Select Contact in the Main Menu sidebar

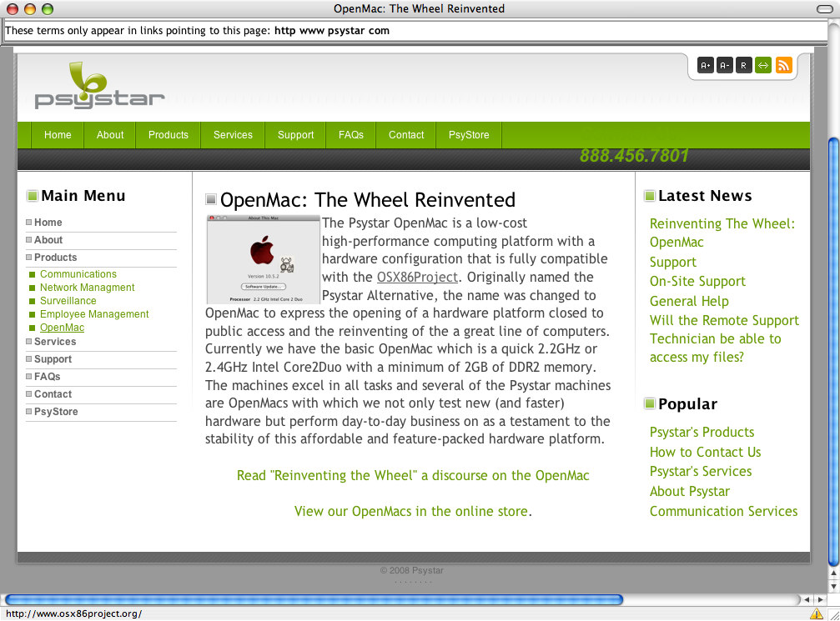point(53,394)
